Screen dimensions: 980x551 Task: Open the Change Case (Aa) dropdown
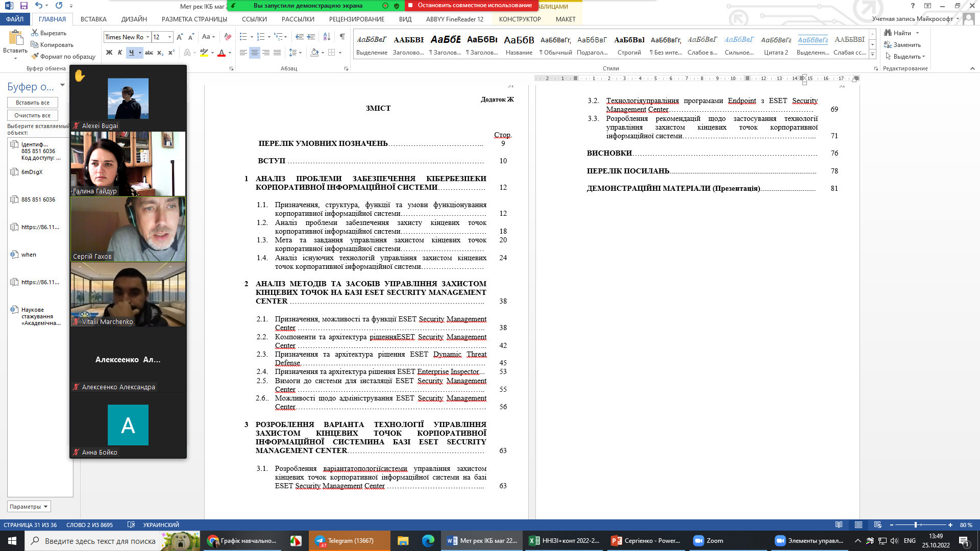[x=208, y=37]
